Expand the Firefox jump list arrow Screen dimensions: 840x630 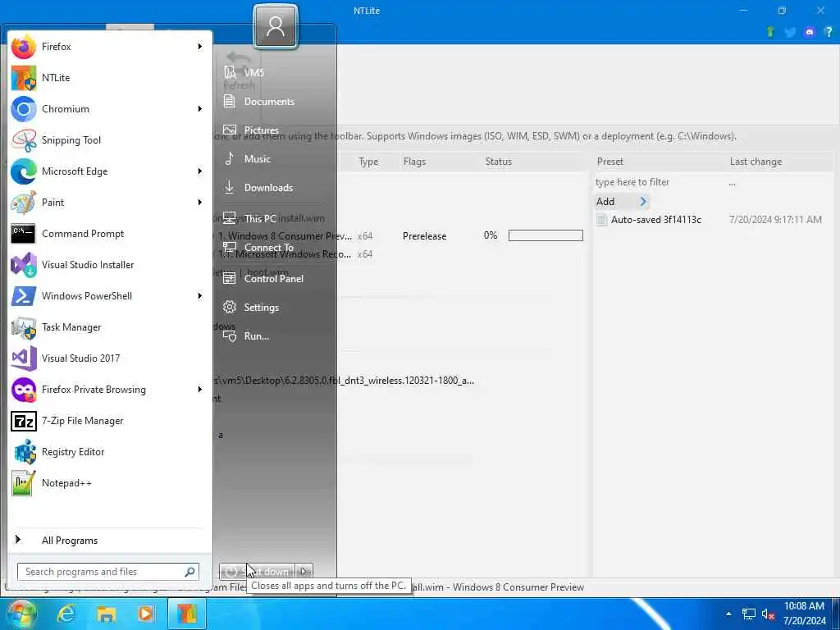[200, 47]
